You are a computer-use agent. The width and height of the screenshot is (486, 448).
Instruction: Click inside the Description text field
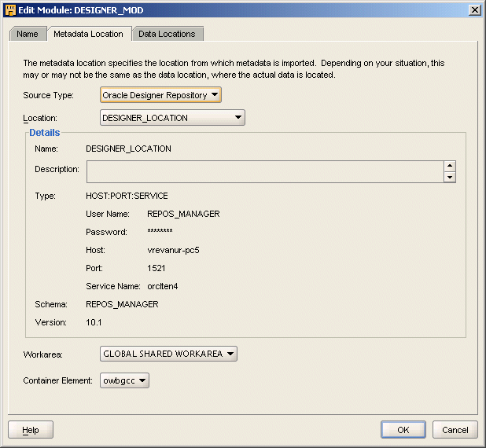click(265, 171)
